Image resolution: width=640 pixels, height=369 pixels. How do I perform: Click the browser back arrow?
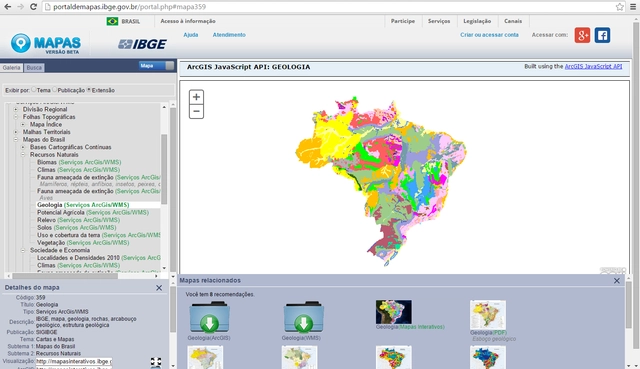7,7
